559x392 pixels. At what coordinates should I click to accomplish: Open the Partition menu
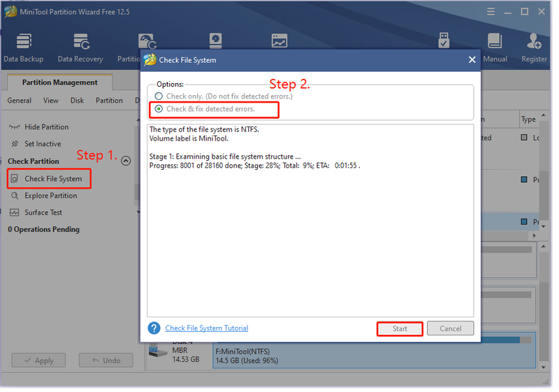tap(109, 101)
